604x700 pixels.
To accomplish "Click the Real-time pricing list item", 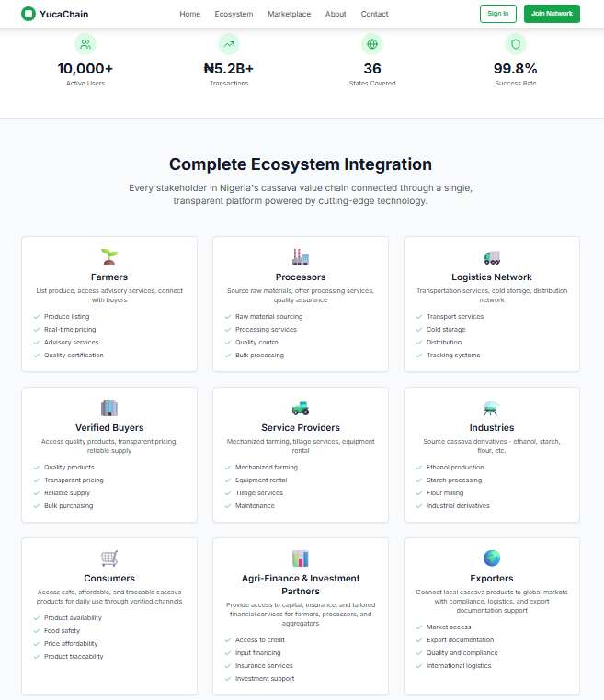I will [70, 330].
